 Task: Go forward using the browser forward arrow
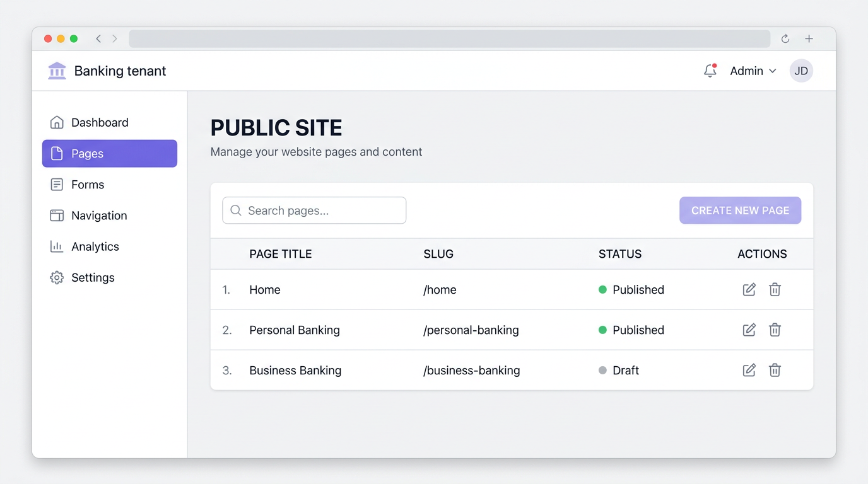[x=115, y=38]
